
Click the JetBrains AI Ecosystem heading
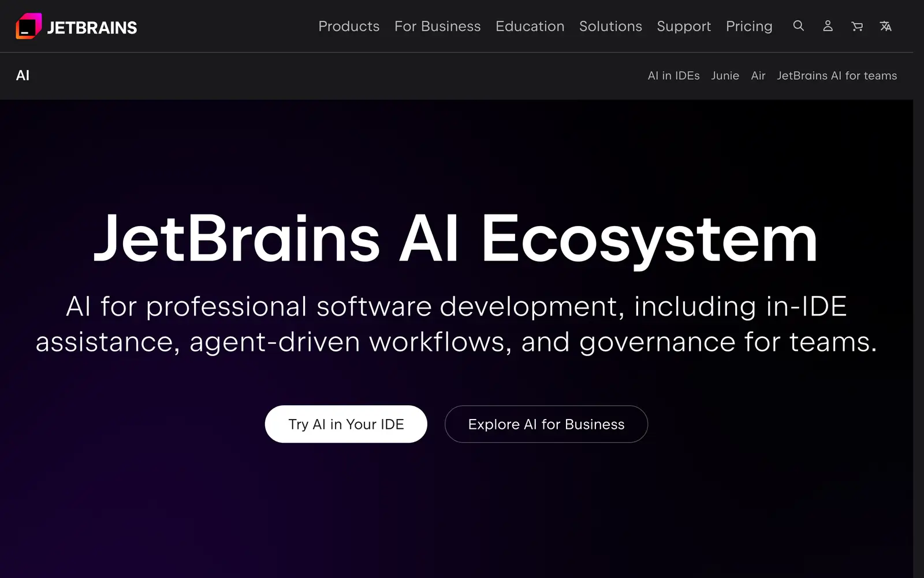coord(456,239)
